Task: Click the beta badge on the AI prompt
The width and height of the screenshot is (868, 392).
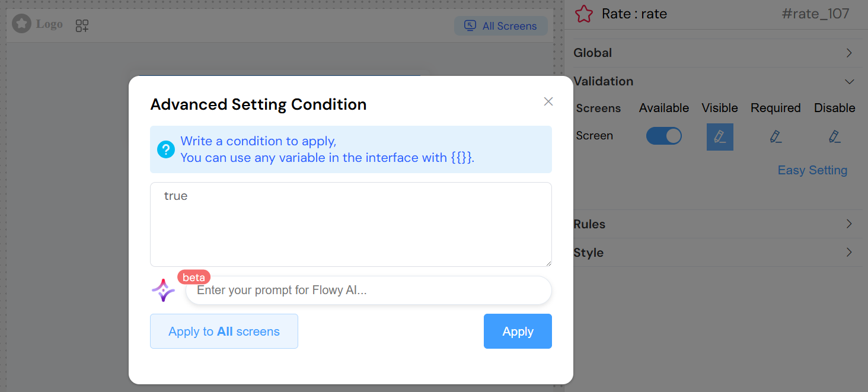Action: click(x=194, y=276)
